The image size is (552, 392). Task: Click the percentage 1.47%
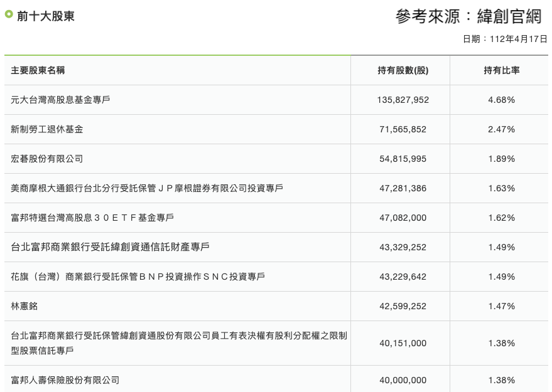[502, 307]
